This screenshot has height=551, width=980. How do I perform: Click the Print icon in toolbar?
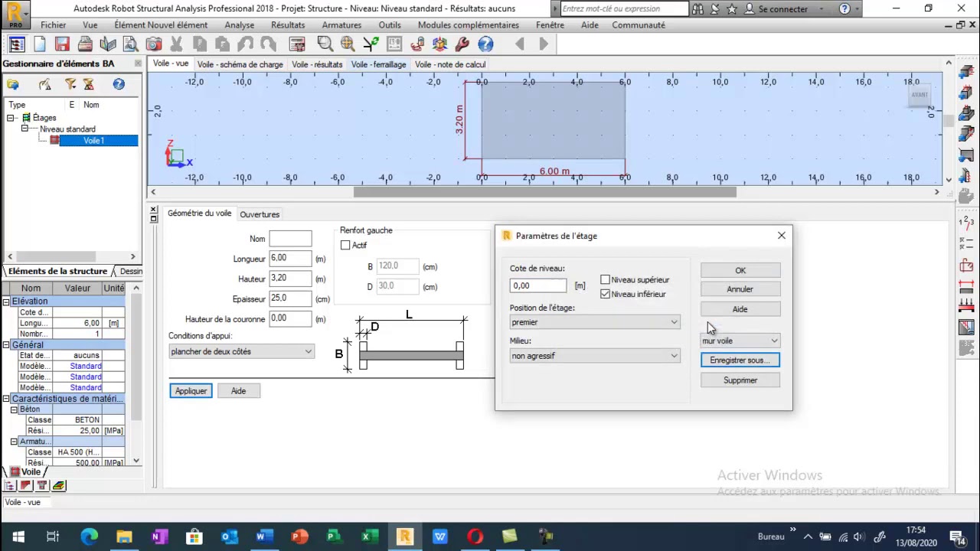pyautogui.click(x=85, y=44)
